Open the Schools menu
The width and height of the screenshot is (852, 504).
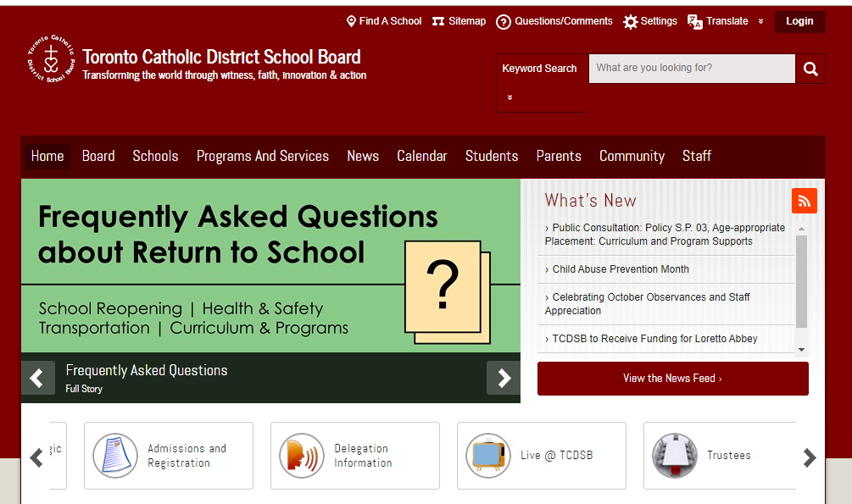(155, 157)
